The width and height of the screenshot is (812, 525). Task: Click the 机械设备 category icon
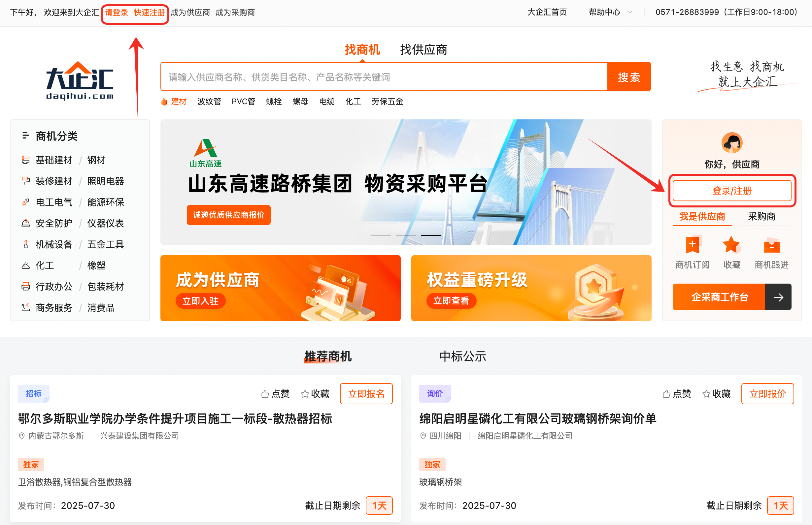pyautogui.click(x=26, y=244)
